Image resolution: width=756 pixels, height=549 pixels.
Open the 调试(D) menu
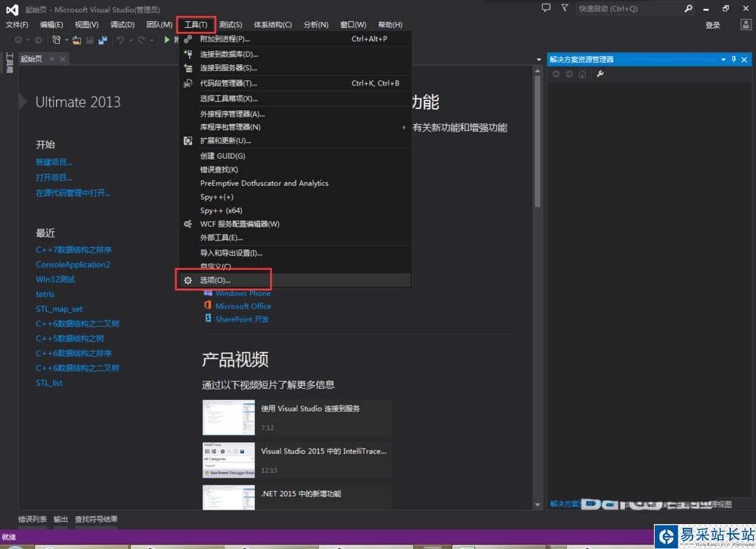click(x=122, y=25)
